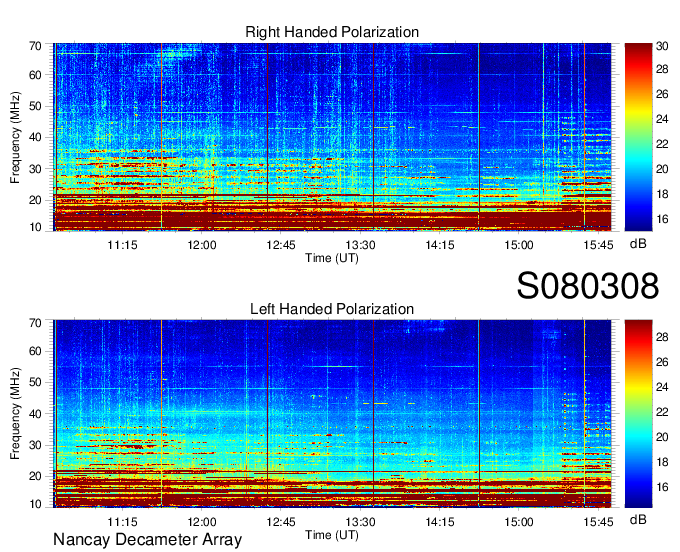Click the 30 dB tick on right-handed colorbar
680x552 pixels.
662,46
